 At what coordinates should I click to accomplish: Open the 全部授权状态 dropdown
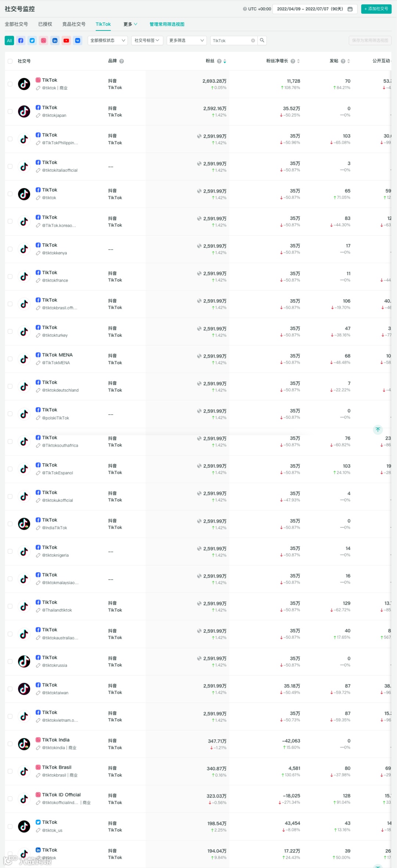(x=108, y=40)
